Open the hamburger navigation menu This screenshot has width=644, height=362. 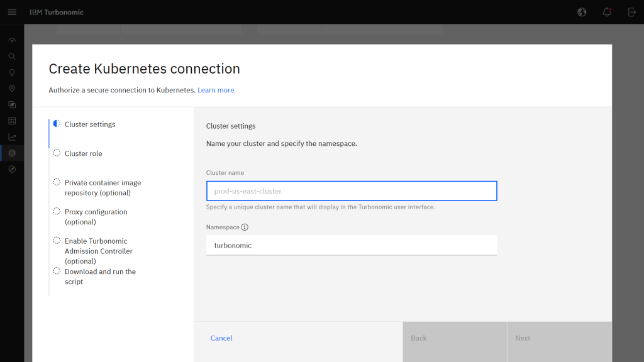[12, 13]
